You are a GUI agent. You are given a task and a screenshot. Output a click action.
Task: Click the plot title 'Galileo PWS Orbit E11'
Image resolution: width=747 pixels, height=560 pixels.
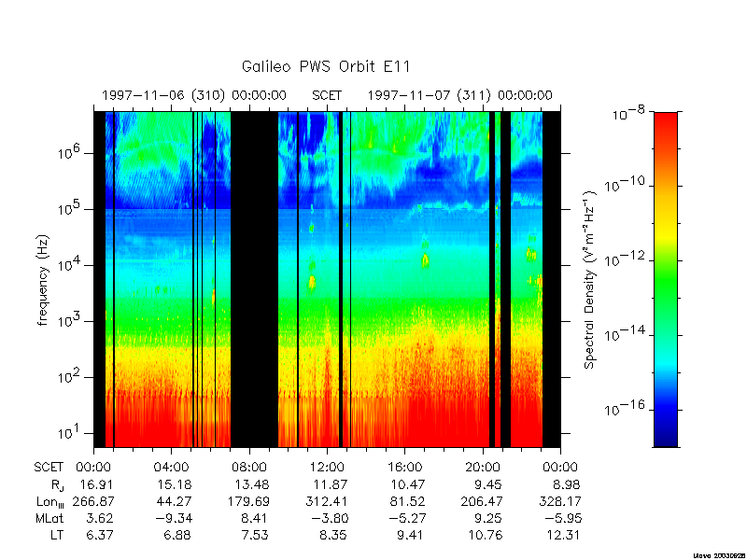pos(326,66)
